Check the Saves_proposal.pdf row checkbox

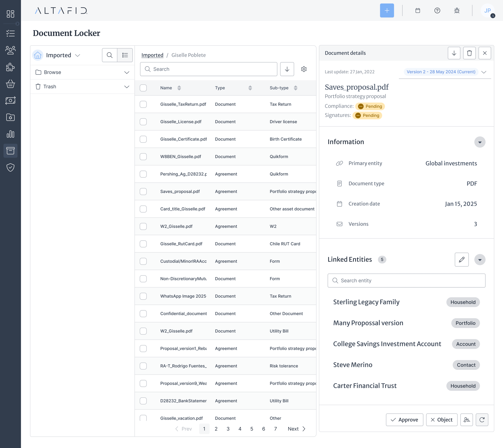143,191
